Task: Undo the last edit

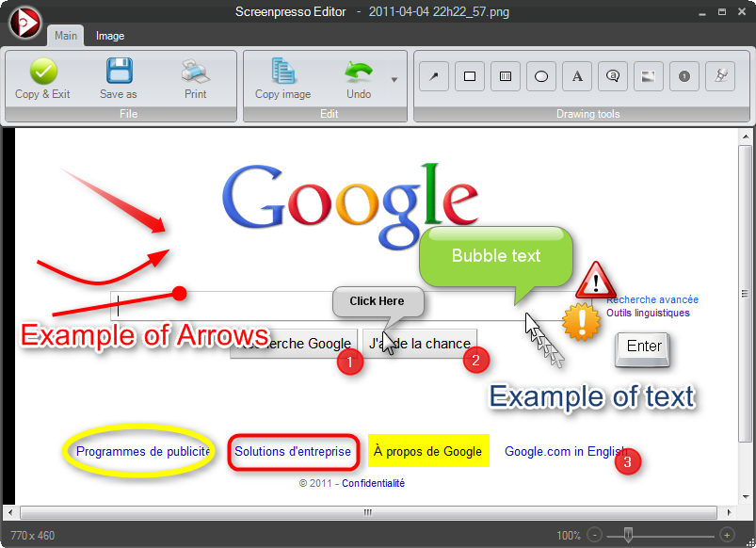Action: [359, 79]
